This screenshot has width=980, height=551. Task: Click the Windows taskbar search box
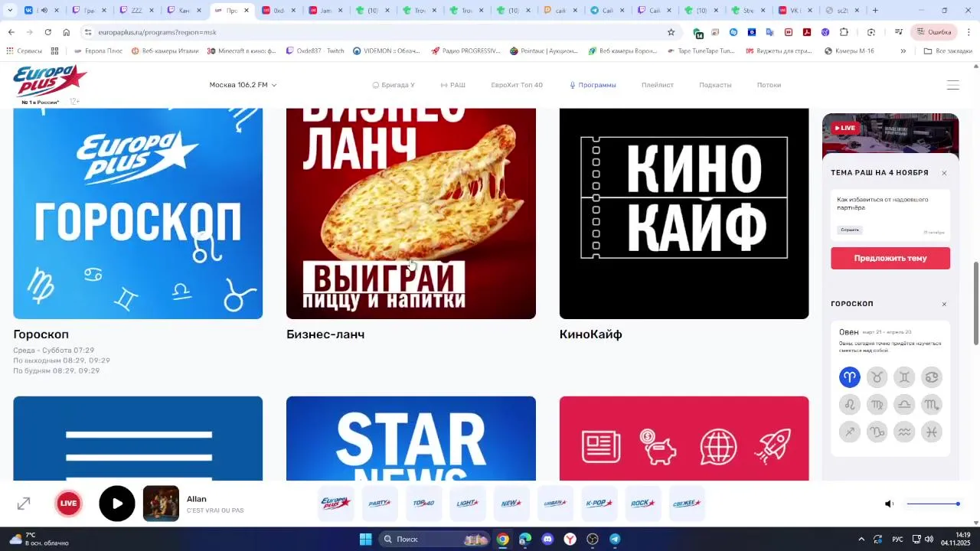[x=434, y=539]
